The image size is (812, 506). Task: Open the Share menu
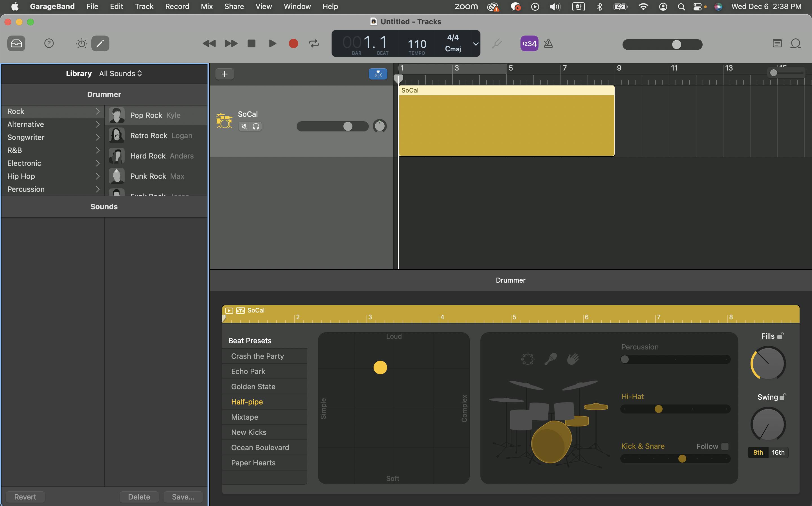(x=234, y=6)
